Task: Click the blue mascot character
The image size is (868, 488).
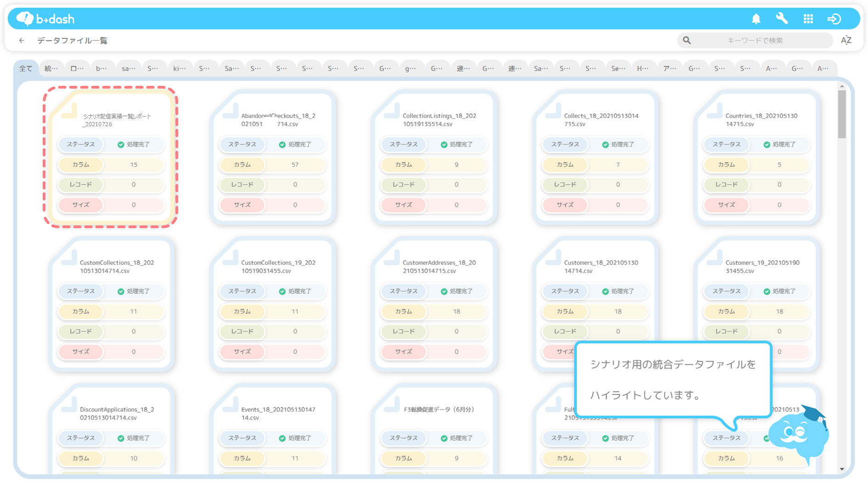Action: click(800, 435)
